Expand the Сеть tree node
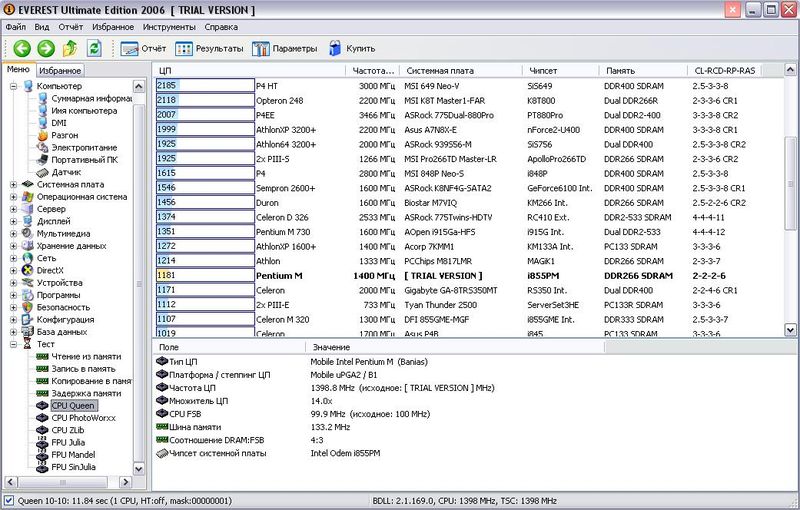 coord(14,258)
